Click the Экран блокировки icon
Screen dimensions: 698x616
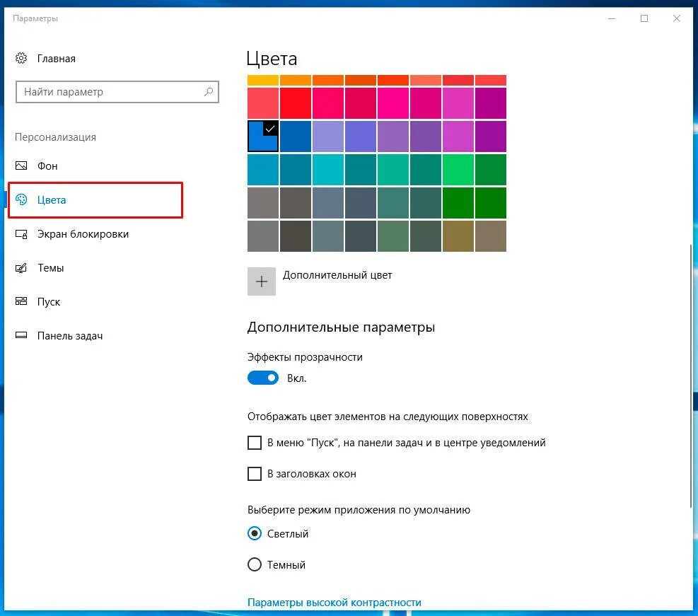pyautogui.click(x=21, y=233)
